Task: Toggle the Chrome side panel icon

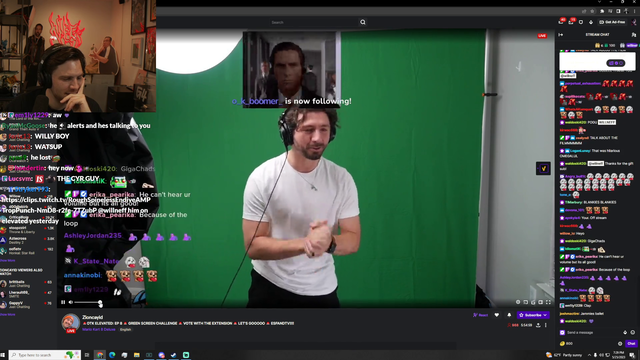Action: [x=618, y=11]
